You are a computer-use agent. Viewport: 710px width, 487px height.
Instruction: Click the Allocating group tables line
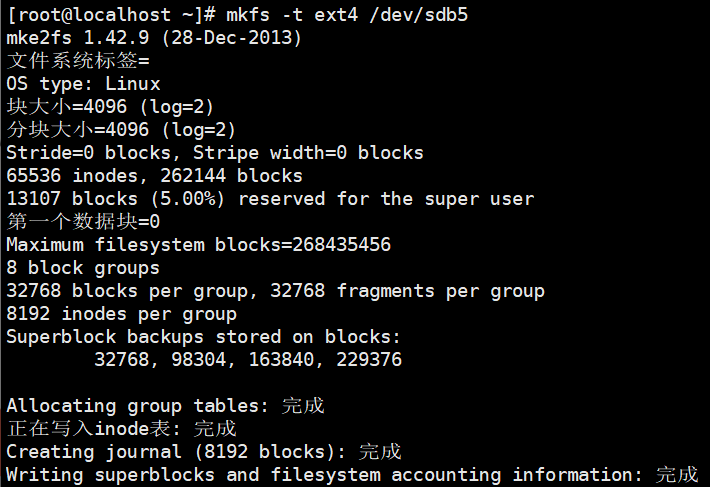(165, 406)
